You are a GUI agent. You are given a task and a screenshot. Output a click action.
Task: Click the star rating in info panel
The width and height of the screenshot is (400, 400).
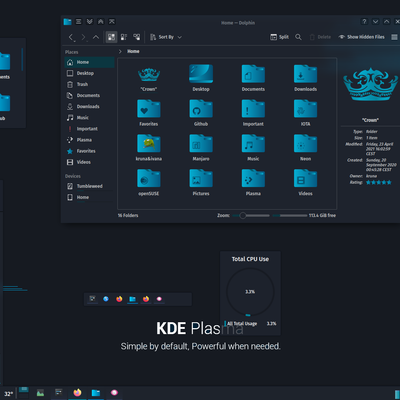[x=378, y=182]
